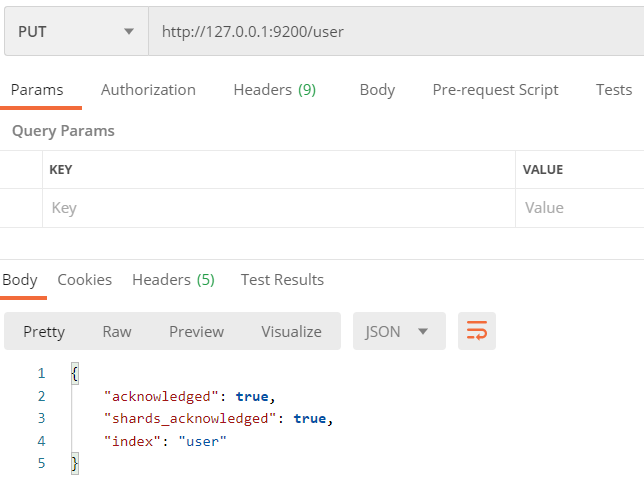This screenshot has height=493, width=644.
Task: Open the PUT method dropdown
Action: pos(76,31)
